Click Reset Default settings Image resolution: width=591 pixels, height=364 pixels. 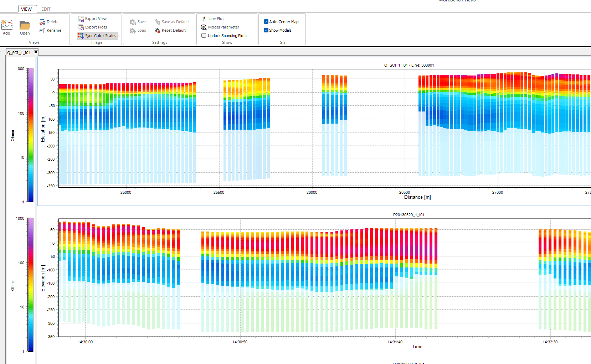tap(170, 30)
